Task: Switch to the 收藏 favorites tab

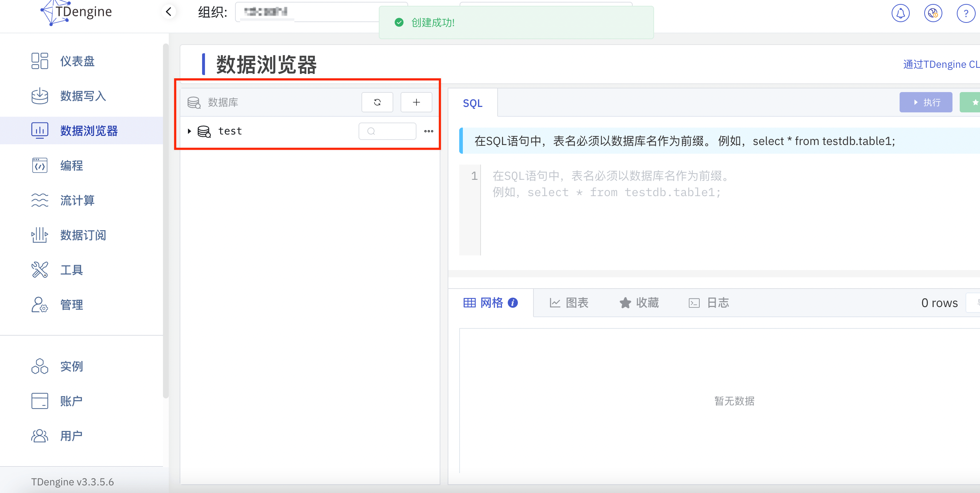Action: (x=639, y=303)
